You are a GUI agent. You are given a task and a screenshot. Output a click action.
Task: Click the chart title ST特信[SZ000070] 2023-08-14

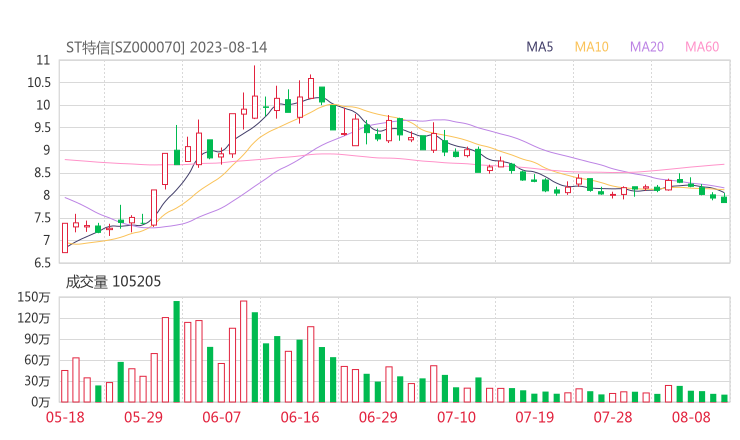(x=167, y=47)
